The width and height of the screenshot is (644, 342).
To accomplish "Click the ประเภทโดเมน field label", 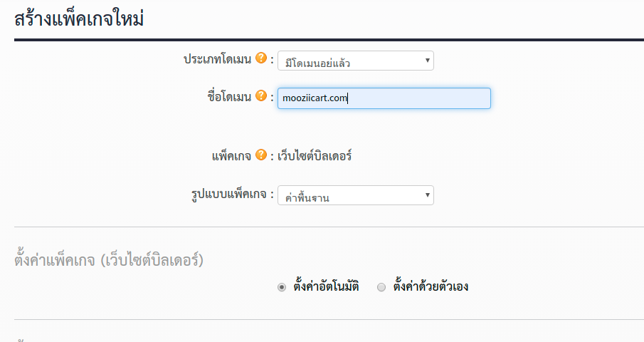I will [x=217, y=59].
